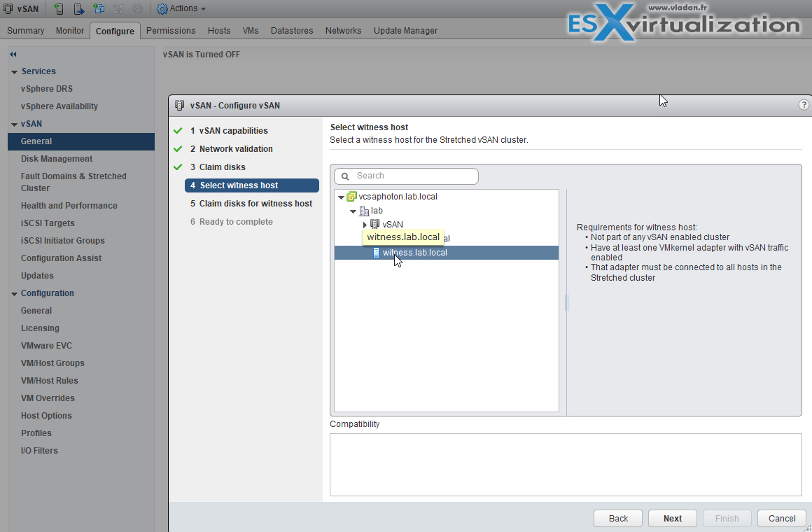Image resolution: width=812 pixels, height=532 pixels.
Task: Click in the witness host Search field
Action: tap(407, 176)
